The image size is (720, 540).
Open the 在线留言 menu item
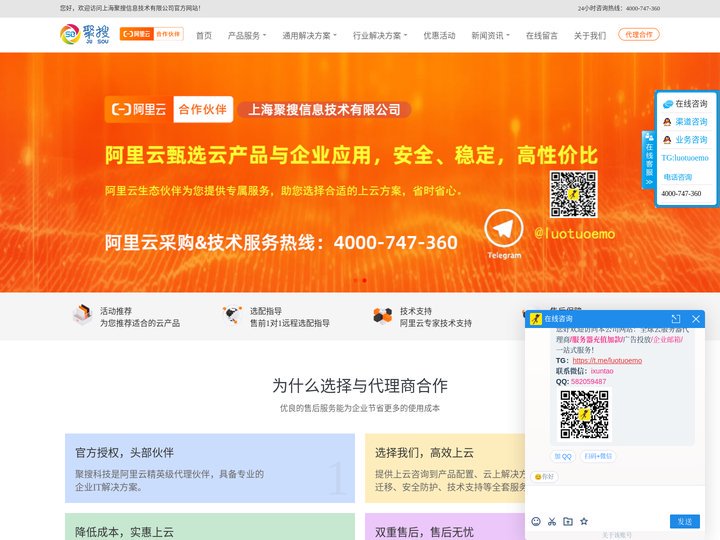[x=541, y=35]
